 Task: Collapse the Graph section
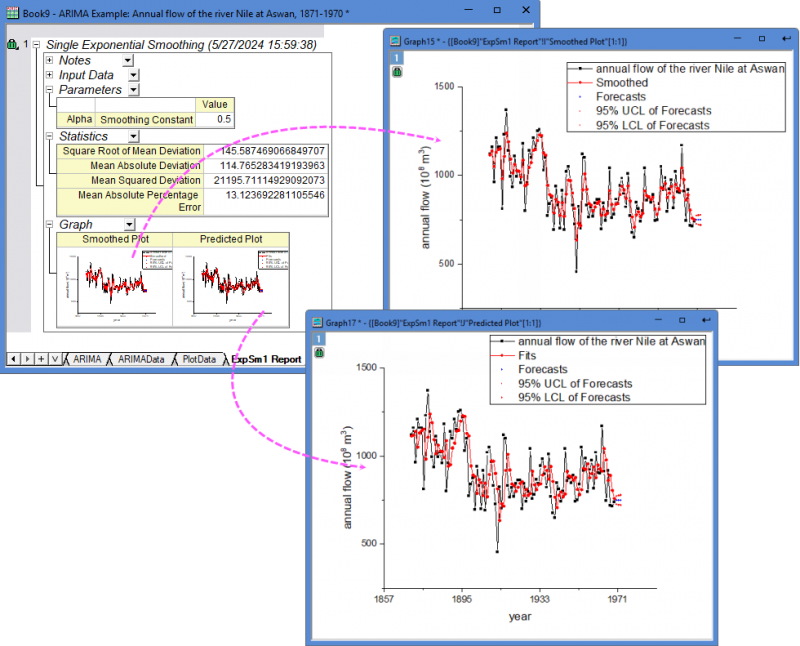pyautogui.click(x=49, y=225)
